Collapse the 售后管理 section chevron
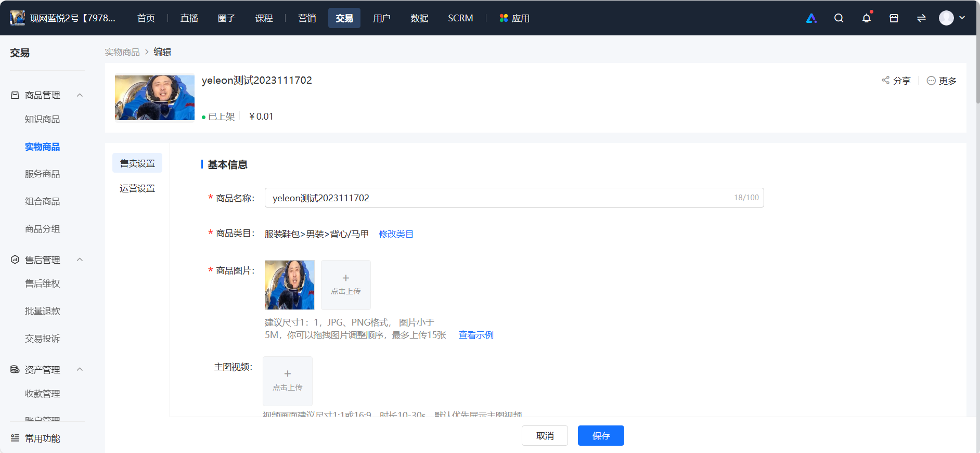This screenshot has width=980, height=453. tap(80, 260)
